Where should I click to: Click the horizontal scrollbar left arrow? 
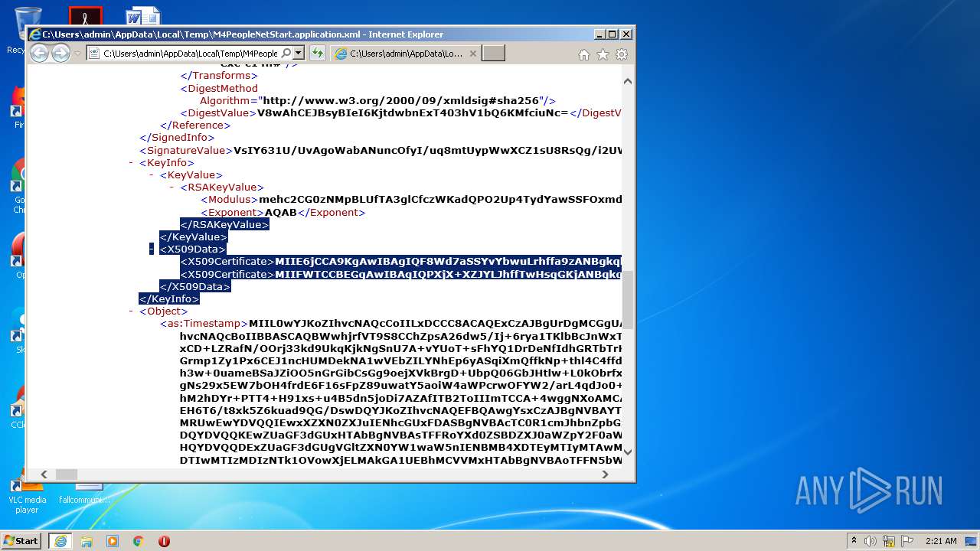(44, 474)
